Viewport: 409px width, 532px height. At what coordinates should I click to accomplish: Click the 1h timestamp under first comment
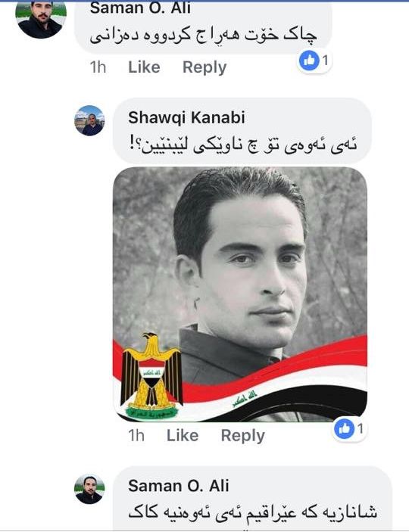coord(98,67)
